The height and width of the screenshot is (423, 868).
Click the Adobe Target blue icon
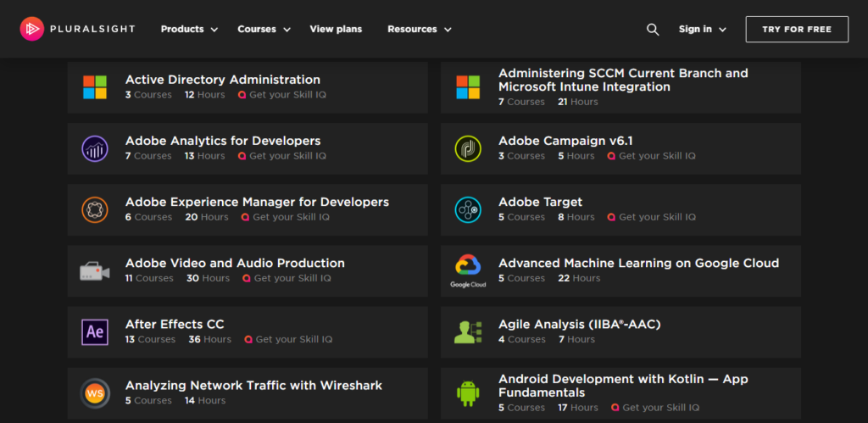coord(468,209)
